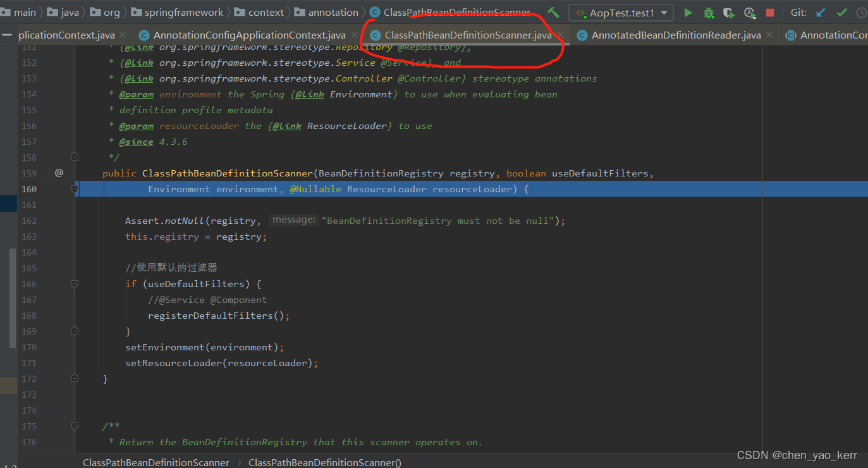Start debugging with the bug icon

(x=709, y=13)
